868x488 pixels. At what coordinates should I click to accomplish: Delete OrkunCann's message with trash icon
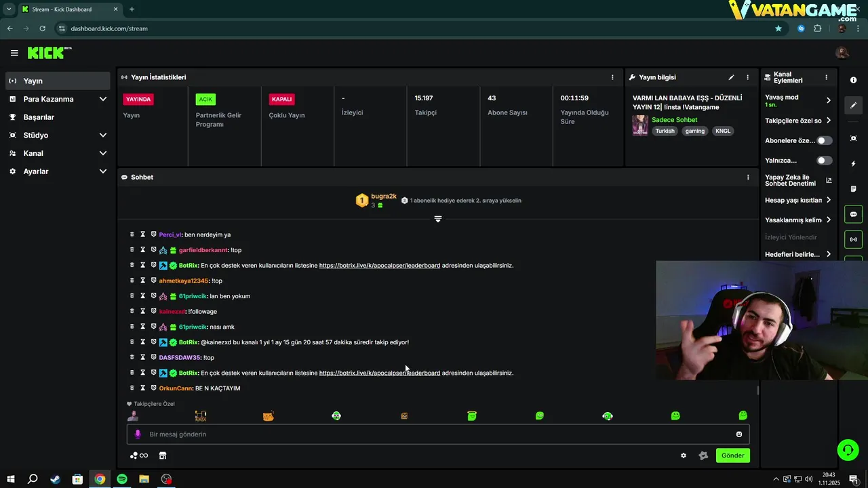tap(132, 388)
